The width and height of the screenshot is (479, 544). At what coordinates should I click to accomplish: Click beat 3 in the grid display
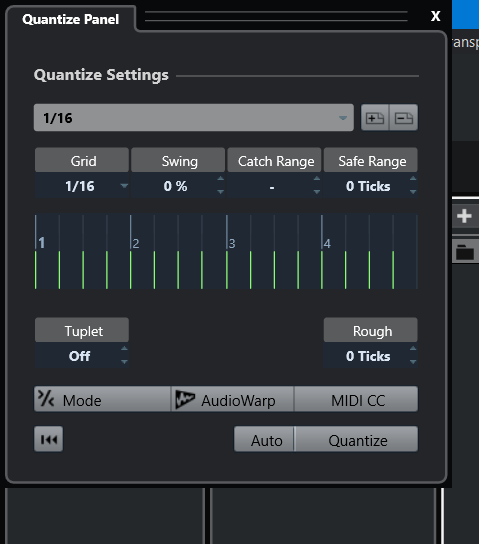pyautogui.click(x=232, y=243)
